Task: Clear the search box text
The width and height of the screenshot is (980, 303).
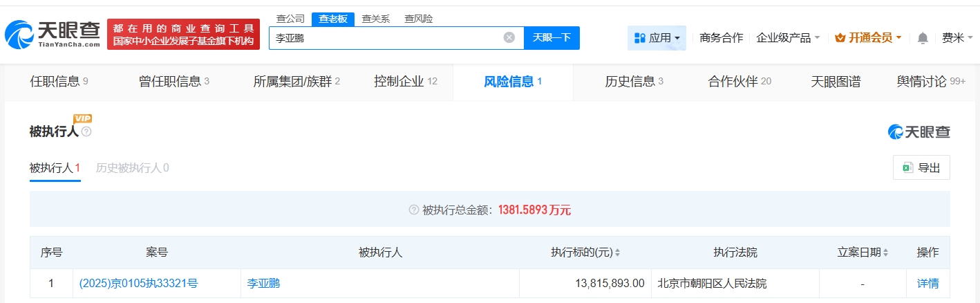Action: [509, 37]
